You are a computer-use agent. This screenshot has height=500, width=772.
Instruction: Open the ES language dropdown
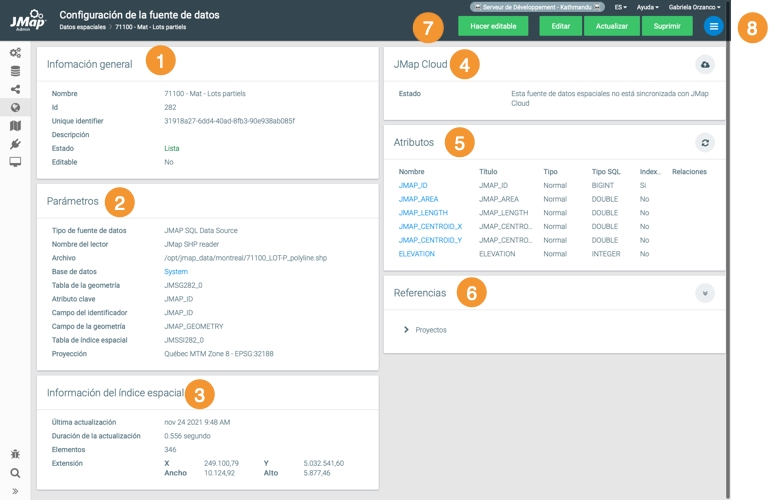tap(621, 7)
